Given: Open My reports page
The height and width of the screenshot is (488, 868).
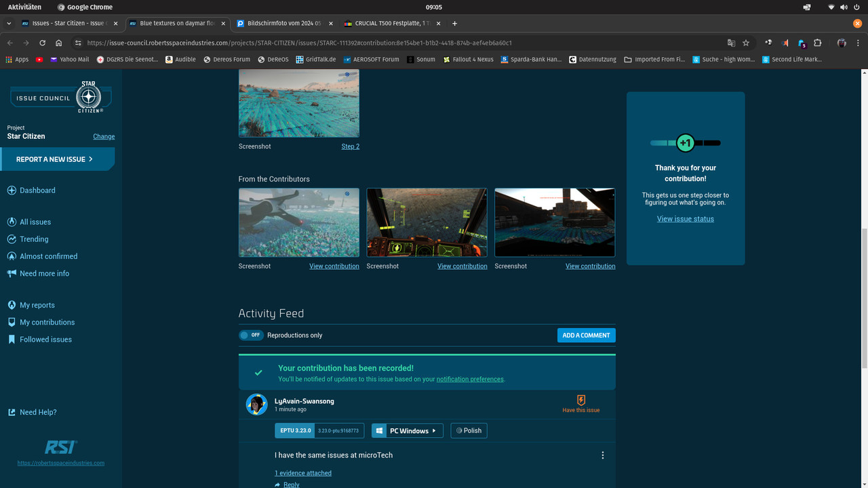Looking at the screenshot, I should coord(31,305).
